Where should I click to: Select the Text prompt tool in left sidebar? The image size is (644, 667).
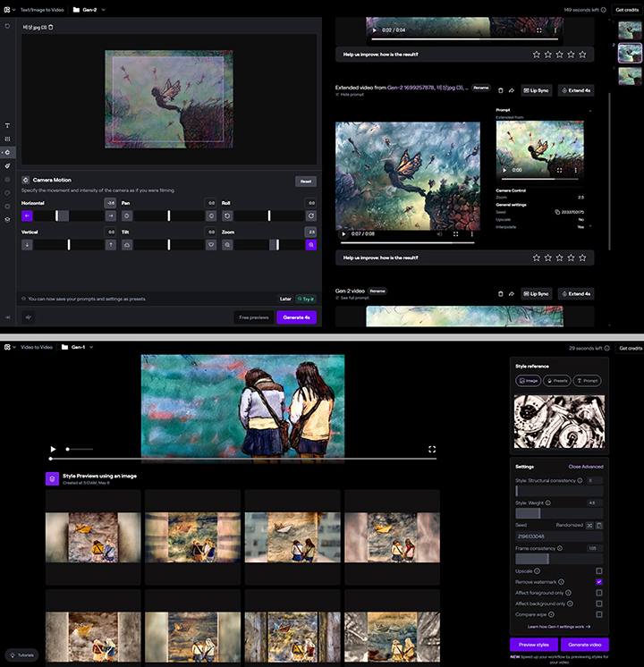(x=7, y=125)
